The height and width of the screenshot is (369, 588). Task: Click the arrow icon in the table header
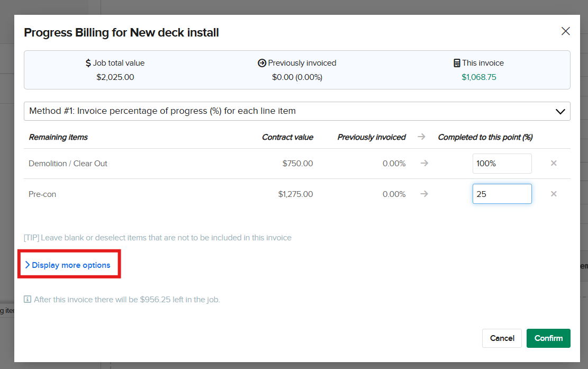421,137
